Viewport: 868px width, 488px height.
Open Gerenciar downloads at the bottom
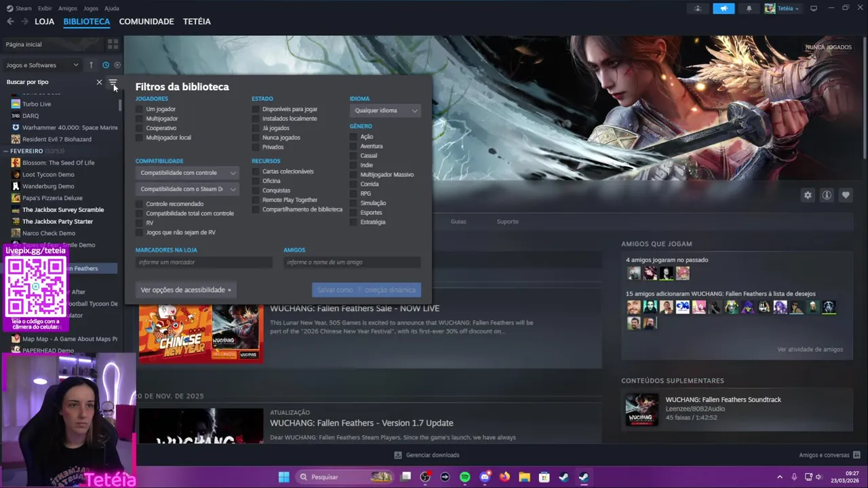pyautogui.click(x=427, y=455)
